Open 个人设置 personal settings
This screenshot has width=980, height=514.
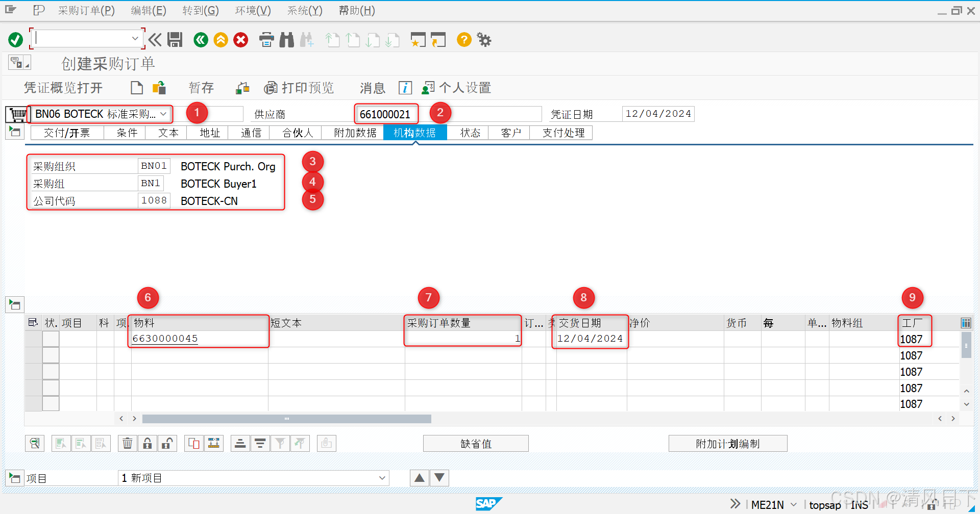(456, 88)
